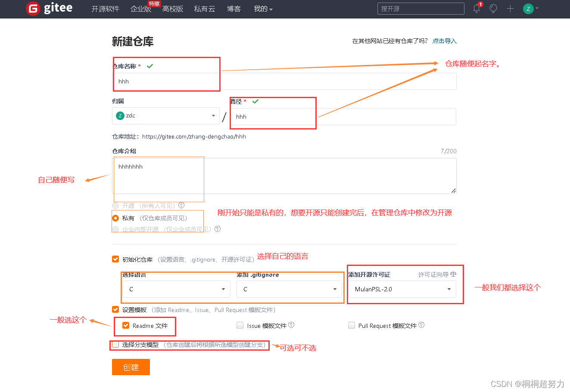Screen dimensions: 570x392
Task: Open 高校版 in the navigation bar
Action: [x=173, y=9]
